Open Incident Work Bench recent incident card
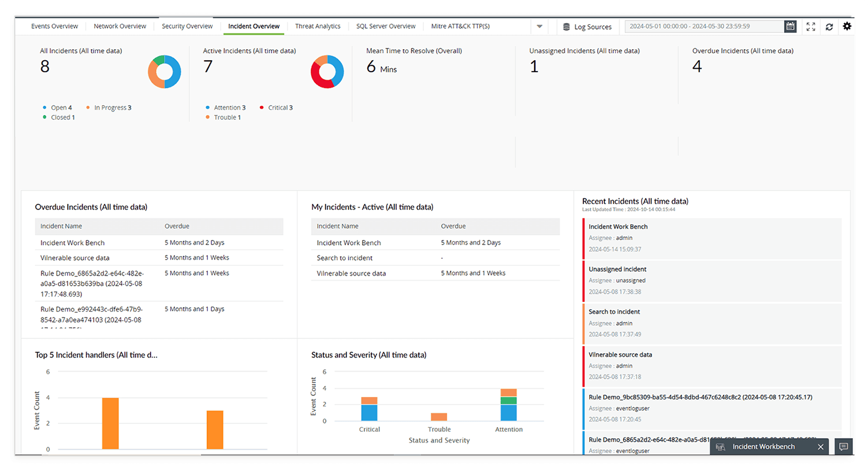Viewport: 868px width, 474px height. tap(712, 238)
